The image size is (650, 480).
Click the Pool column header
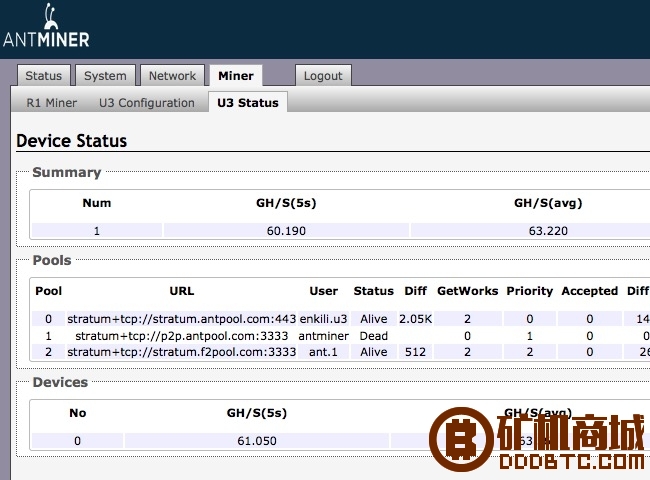pos(49,291)
